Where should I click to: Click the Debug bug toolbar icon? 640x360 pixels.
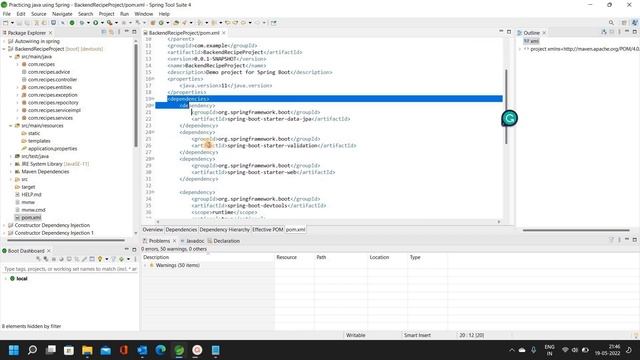[x=82, y=23]
